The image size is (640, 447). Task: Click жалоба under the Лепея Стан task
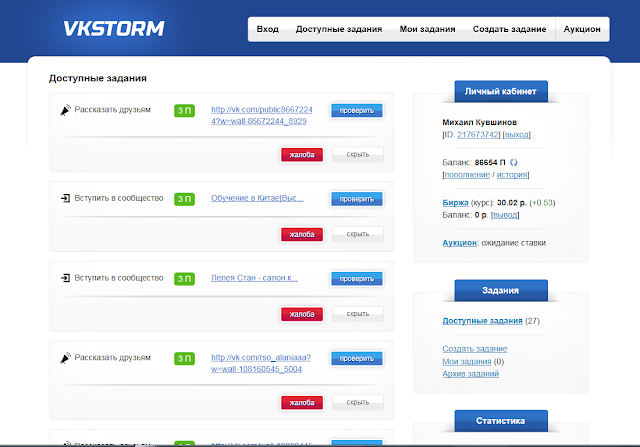pos(302,314)
